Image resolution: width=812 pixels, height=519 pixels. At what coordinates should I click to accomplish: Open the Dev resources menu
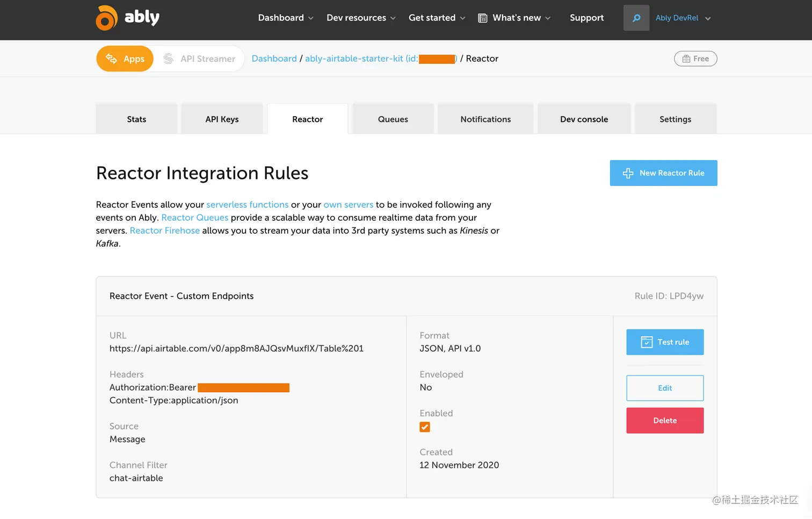[361, 18]
